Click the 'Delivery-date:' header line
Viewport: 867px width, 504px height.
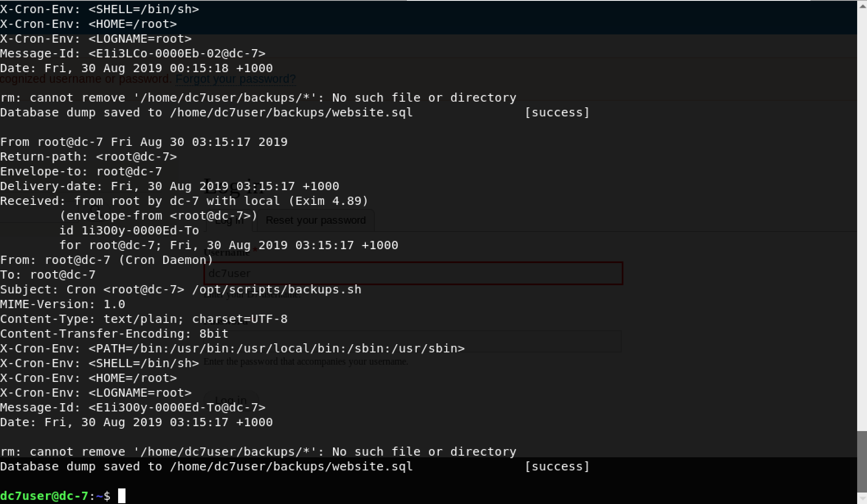(x=170, y=186)
